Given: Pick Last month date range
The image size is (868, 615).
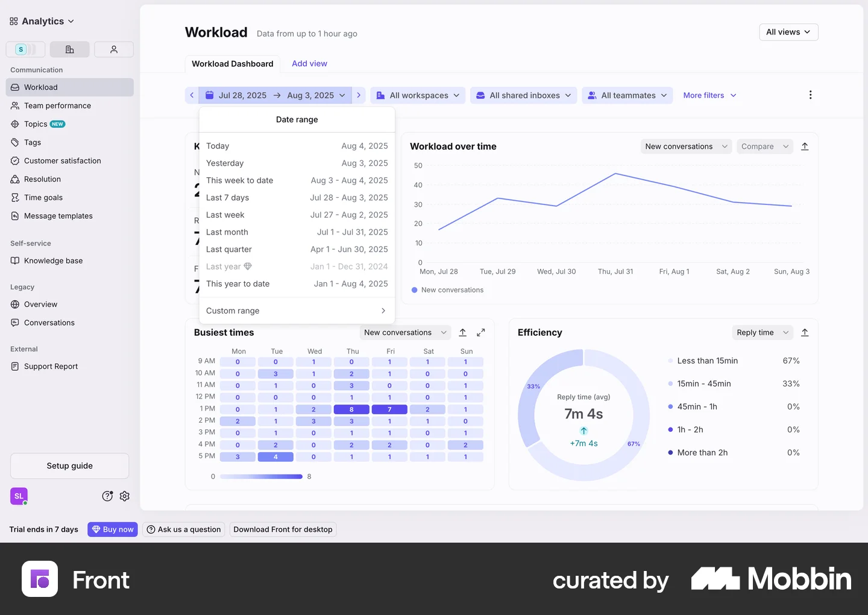Looking at the screenshot, I should (297, 232).
